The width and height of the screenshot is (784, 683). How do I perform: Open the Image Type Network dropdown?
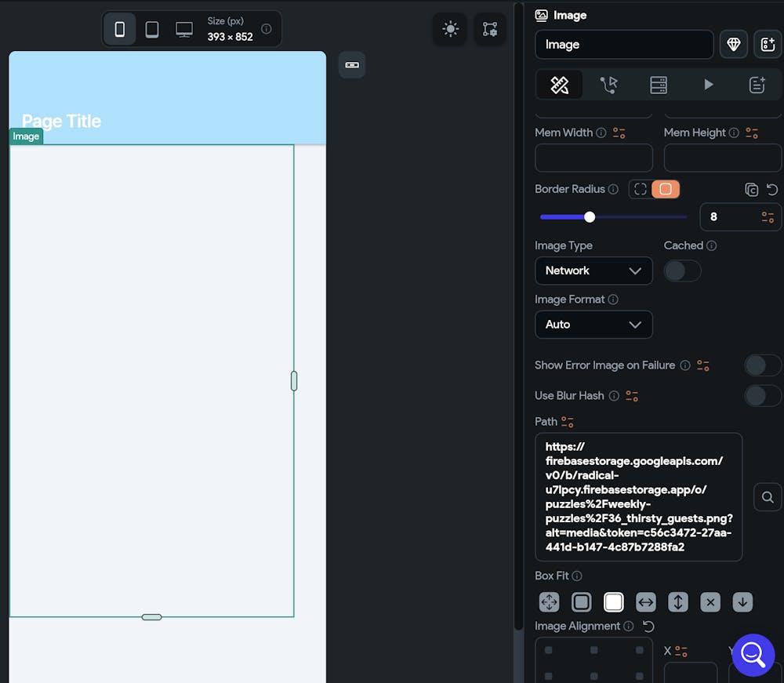593,271
